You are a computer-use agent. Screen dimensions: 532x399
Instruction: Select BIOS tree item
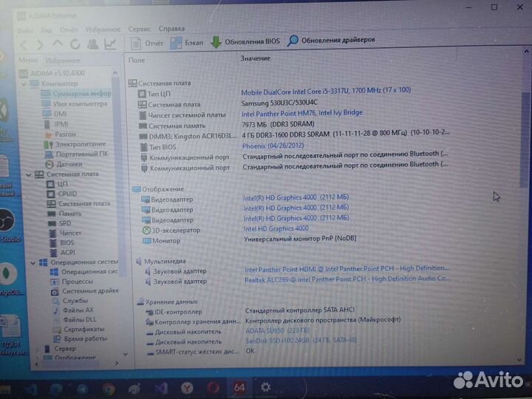point(62,243)
